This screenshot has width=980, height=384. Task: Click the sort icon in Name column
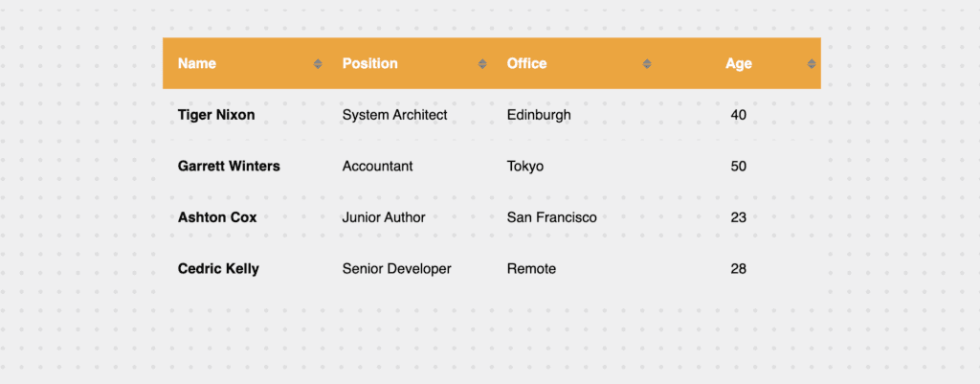pyautogui.click(x=318, y=64)
